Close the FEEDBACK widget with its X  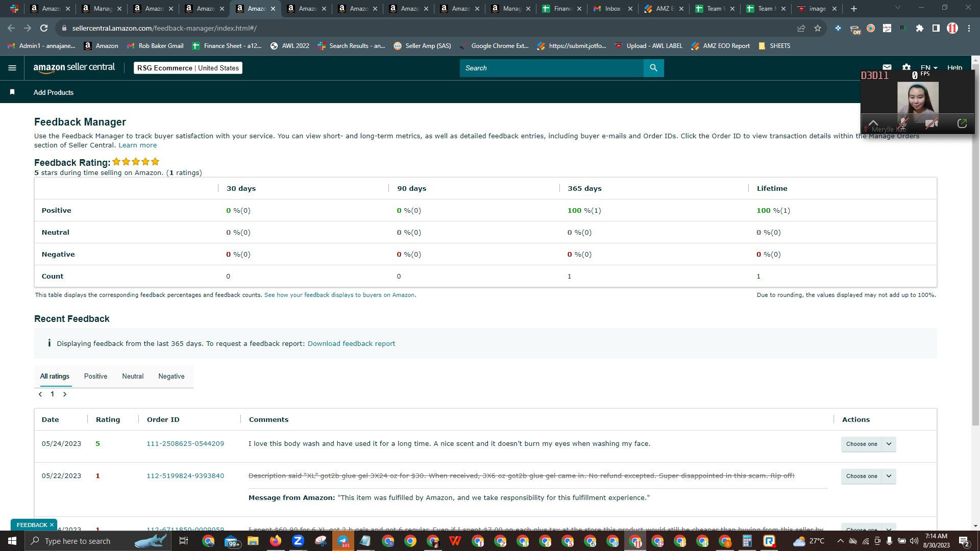pos(52,525)
